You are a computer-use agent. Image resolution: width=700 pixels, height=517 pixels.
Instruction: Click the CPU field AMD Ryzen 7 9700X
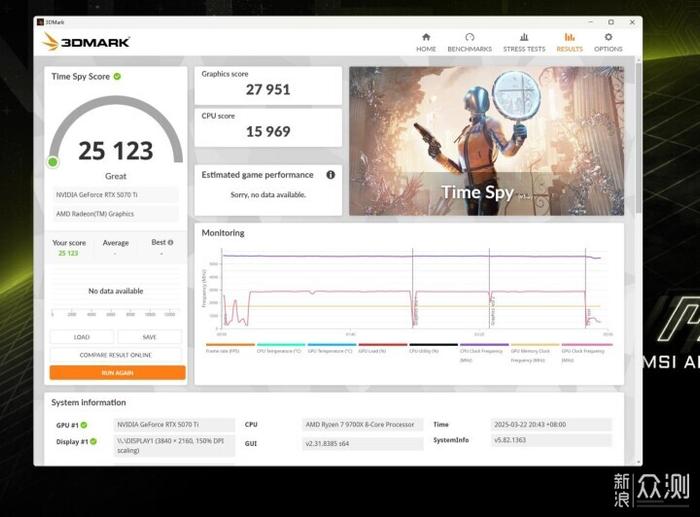[362, 425]
